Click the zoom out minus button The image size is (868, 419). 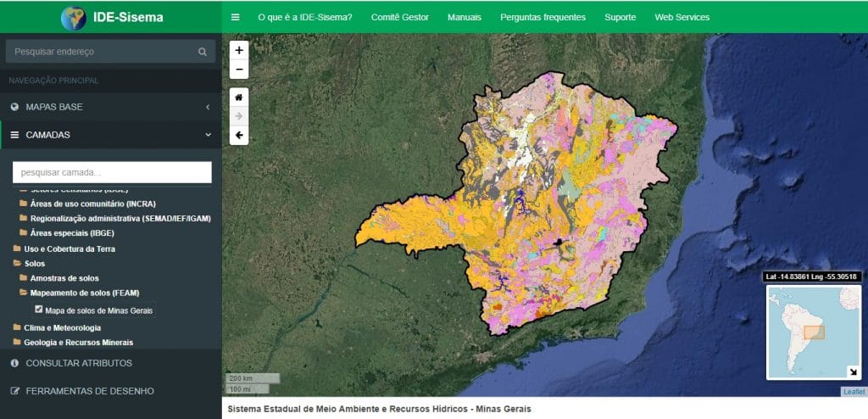click(239, 70)
